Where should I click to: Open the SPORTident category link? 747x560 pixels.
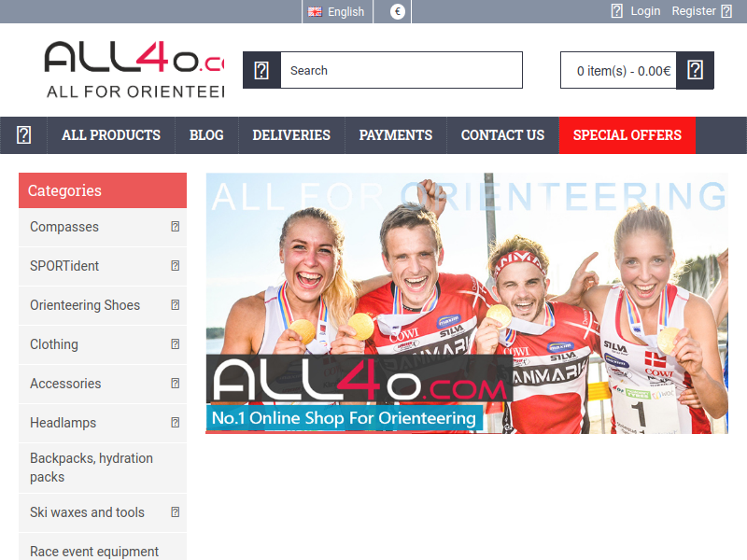click(x=64, y=266)
